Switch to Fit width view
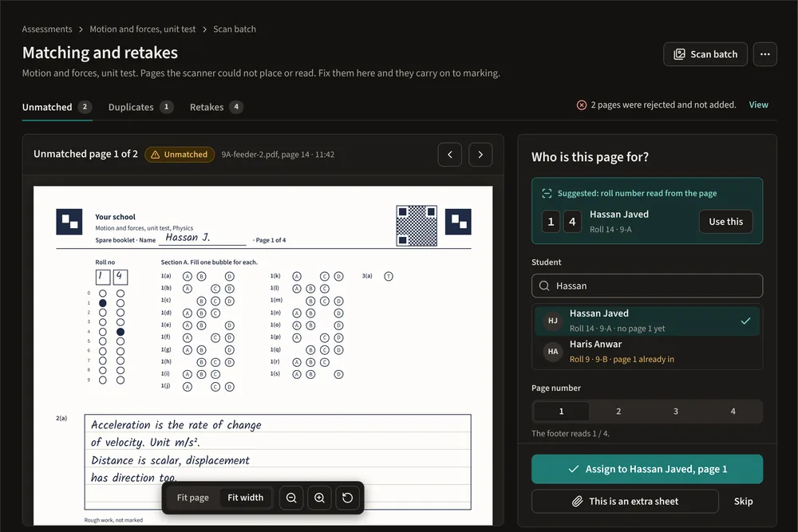798x532 pixels. pos(245,498)
